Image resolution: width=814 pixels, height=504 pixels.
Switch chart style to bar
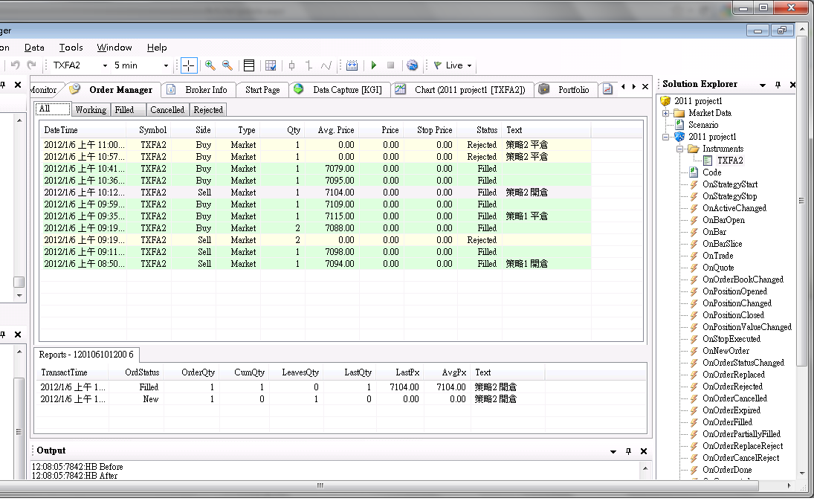[309, 65]
